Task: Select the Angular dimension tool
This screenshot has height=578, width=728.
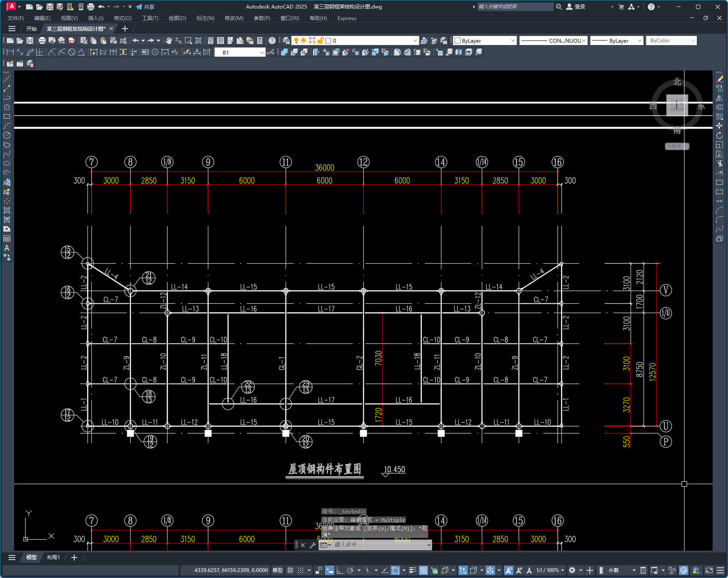Action: tap(81, 52)
